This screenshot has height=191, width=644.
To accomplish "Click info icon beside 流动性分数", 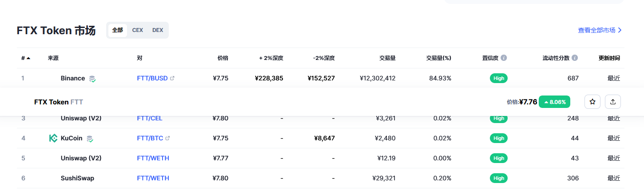I will (x=575, y=58).
